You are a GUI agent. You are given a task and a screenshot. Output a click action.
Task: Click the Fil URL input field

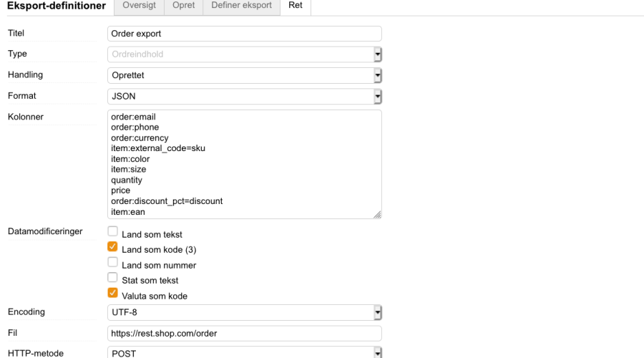click(243, 334)
